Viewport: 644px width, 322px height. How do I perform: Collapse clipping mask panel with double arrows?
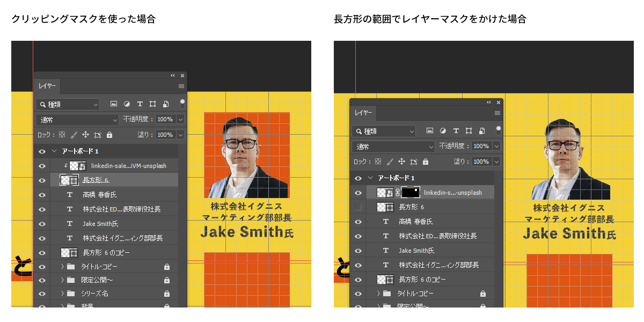coord(173,76)
